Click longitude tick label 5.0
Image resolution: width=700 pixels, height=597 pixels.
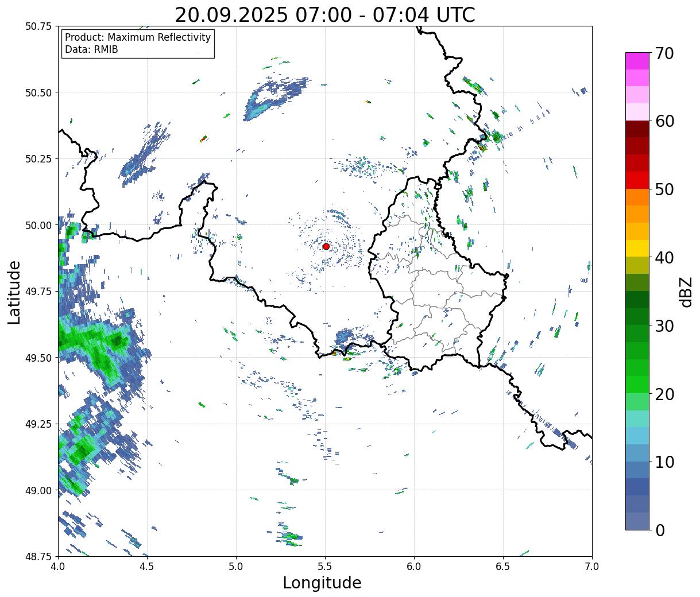[236, 567]
